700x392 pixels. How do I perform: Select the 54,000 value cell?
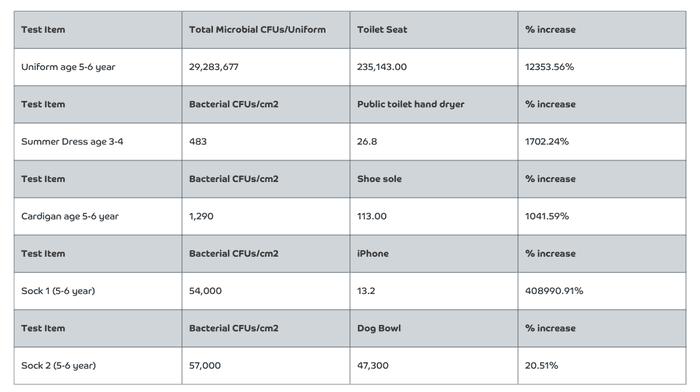point(266,291)
